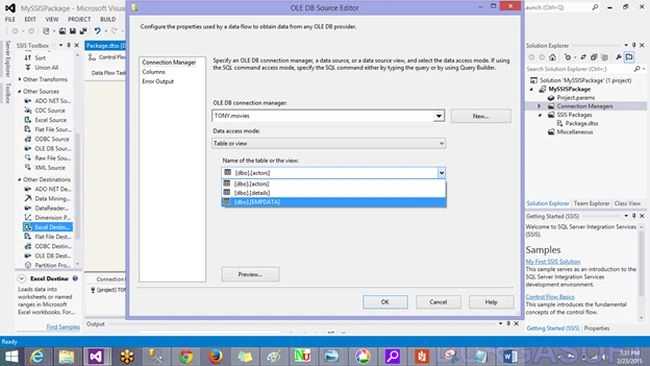Select CDC Source toolbox item
This screenshot has height=366, width=650.
tap(45, 110)
